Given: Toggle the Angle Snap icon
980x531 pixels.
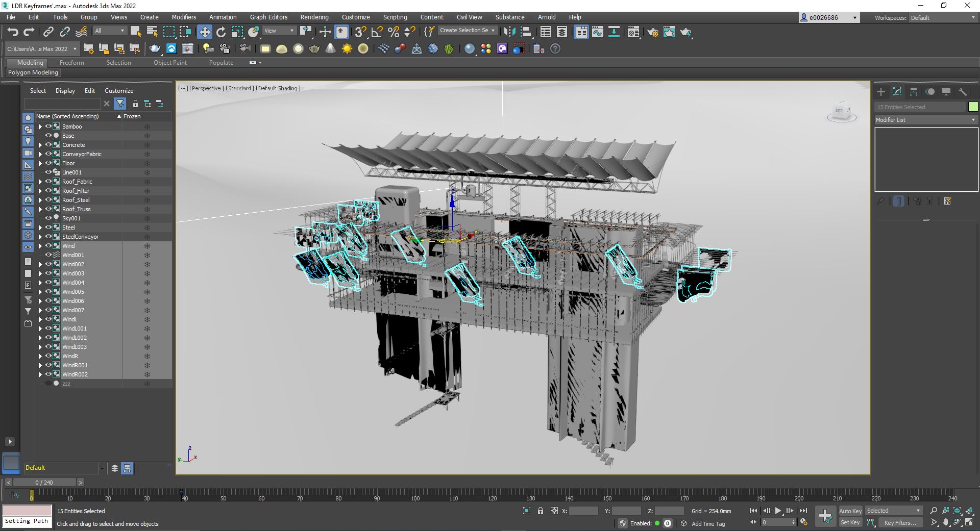Looking at the screenshot, I should (x=377, y=32).
